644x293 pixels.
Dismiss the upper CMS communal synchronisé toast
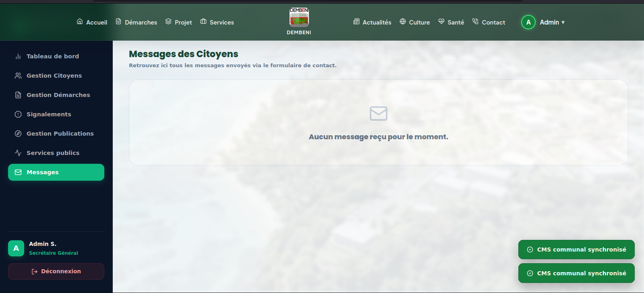[576, 250]
